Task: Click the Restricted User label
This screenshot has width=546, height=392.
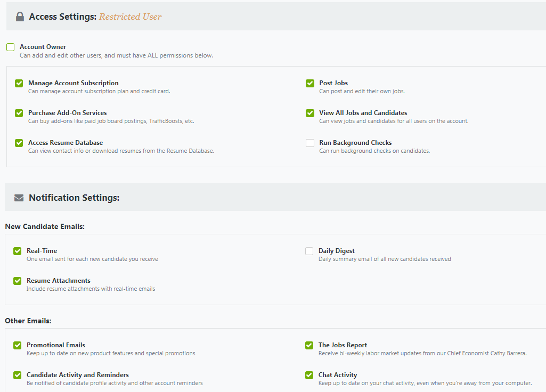Action: pyautogui.click(x=130, y=17)
